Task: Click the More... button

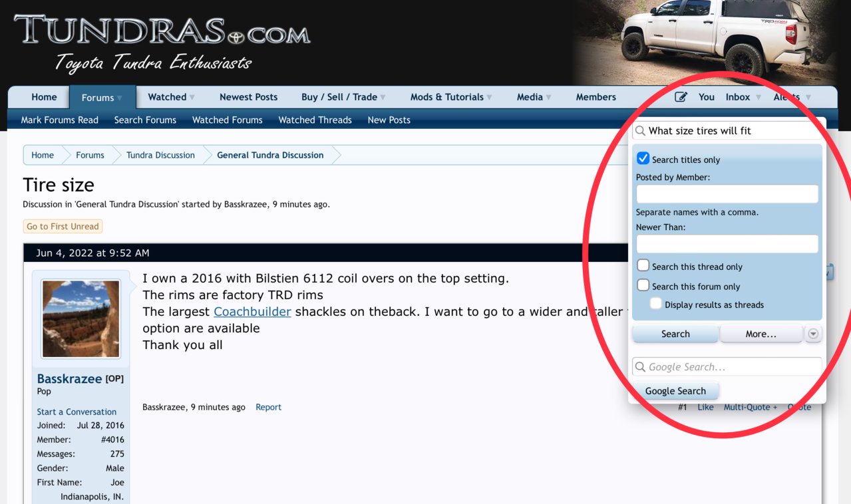Action: (761, 334)
